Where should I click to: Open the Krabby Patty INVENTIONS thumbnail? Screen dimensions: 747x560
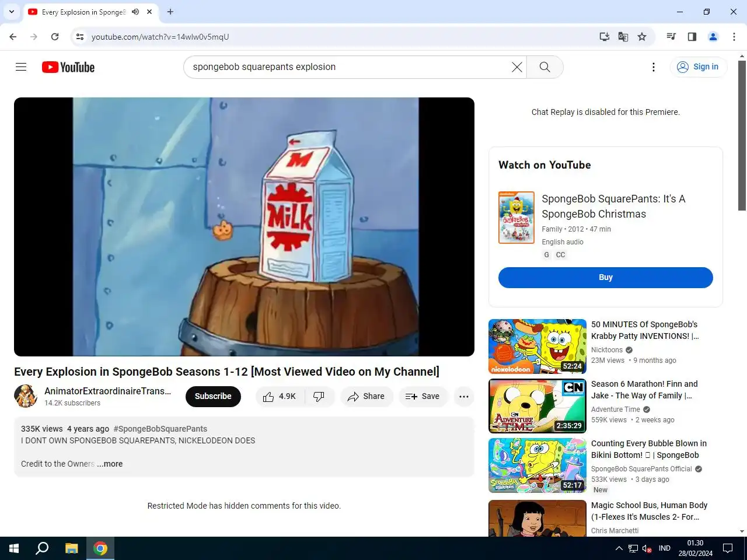(x=537, y=346)
